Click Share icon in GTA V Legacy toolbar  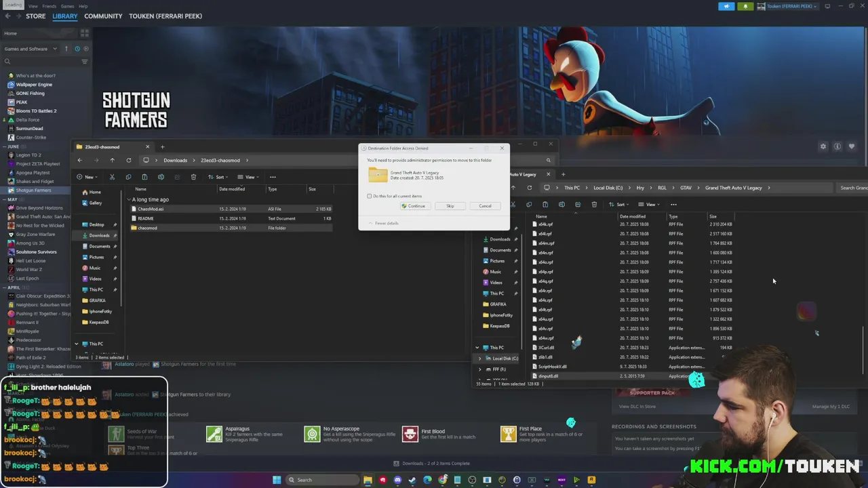click(577, 205)
